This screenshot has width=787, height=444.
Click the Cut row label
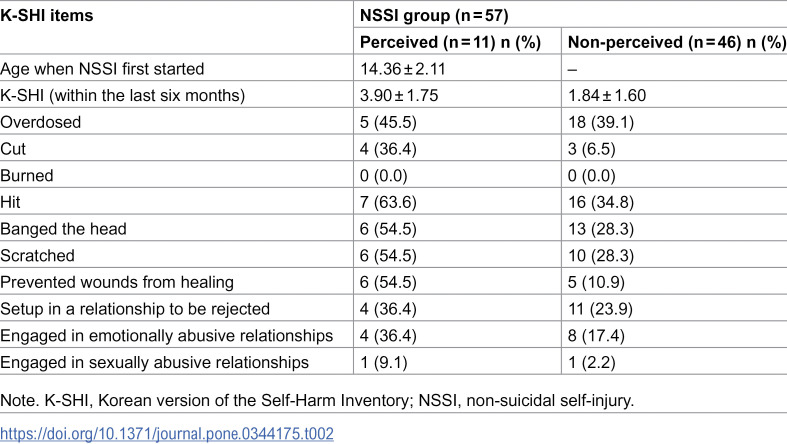[13, 149]
